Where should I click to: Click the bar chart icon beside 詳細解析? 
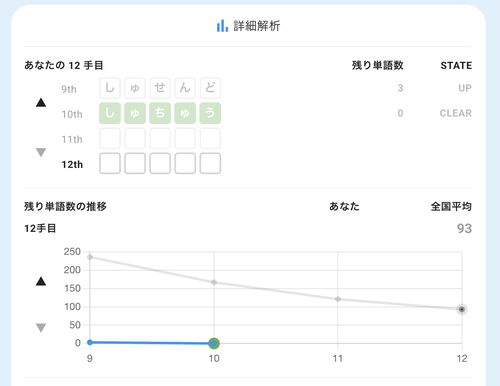click(x=222, y=26)
